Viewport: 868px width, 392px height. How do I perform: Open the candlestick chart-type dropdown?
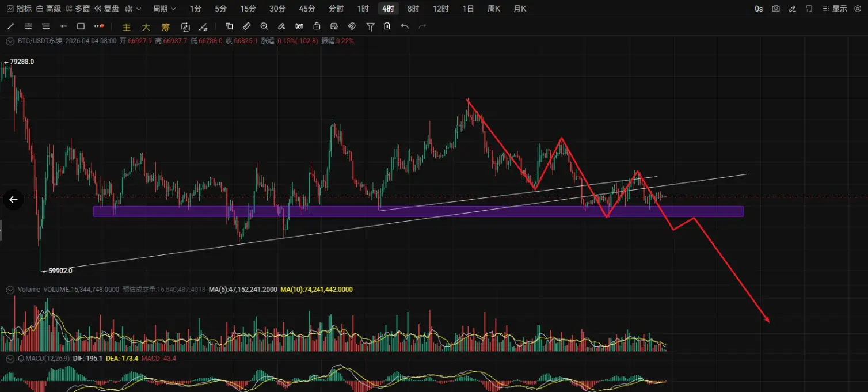pyautogui.click(x=133, y=9)
